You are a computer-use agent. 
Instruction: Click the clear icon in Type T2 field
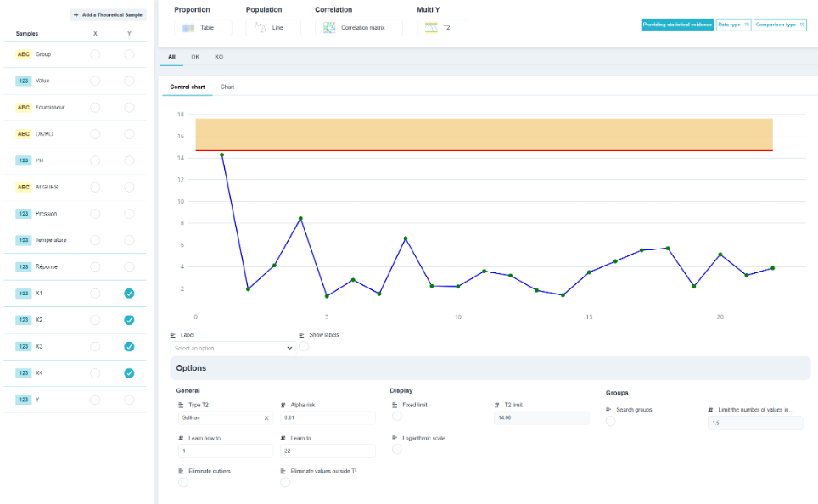click(x=266, y=418)
